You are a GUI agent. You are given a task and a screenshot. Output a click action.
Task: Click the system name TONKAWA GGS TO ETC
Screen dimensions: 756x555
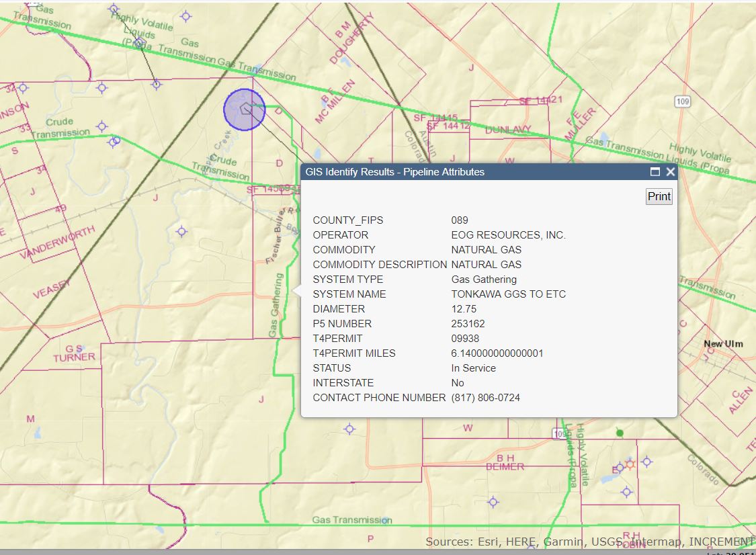click(509, 294)
